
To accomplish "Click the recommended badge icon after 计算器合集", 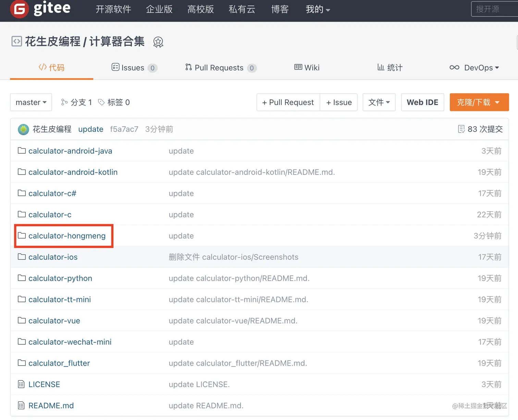I will point(158,42).
